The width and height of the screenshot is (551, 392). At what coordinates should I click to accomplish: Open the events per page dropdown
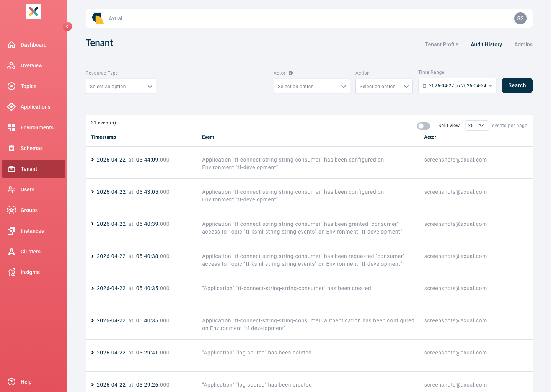click(477, 126)
